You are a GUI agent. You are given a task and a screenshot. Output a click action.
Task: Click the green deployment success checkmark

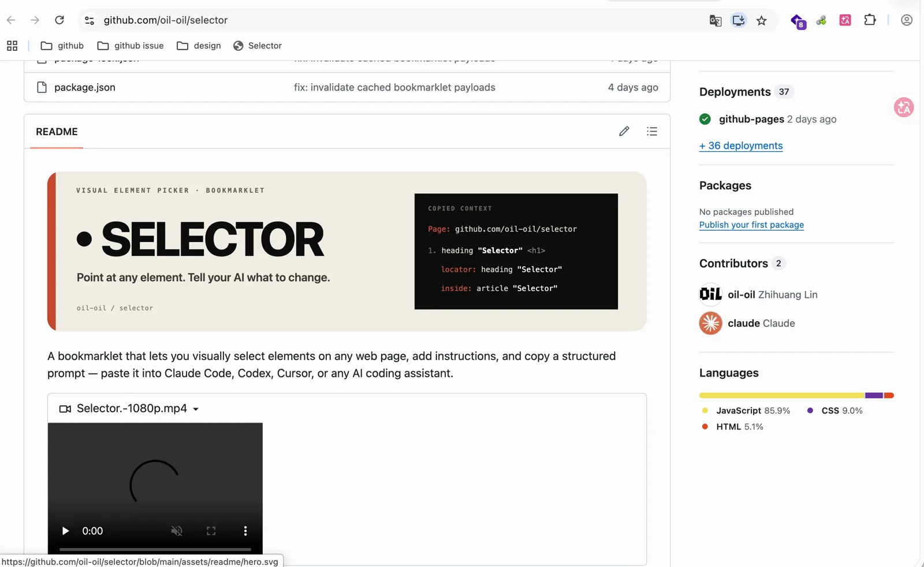coord(705,119)
